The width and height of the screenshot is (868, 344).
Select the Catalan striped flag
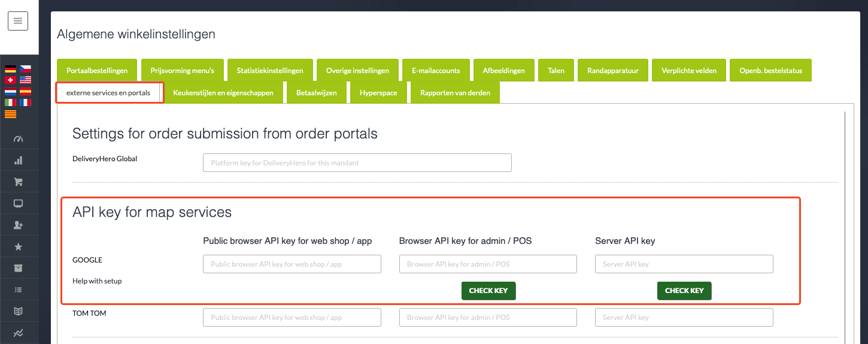coord(10,114)
